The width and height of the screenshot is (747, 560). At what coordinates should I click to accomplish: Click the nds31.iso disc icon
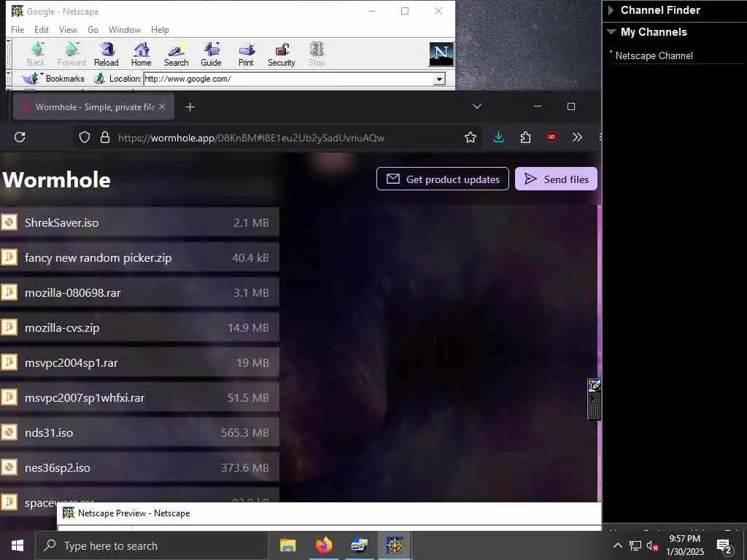(x=9, y=432)
